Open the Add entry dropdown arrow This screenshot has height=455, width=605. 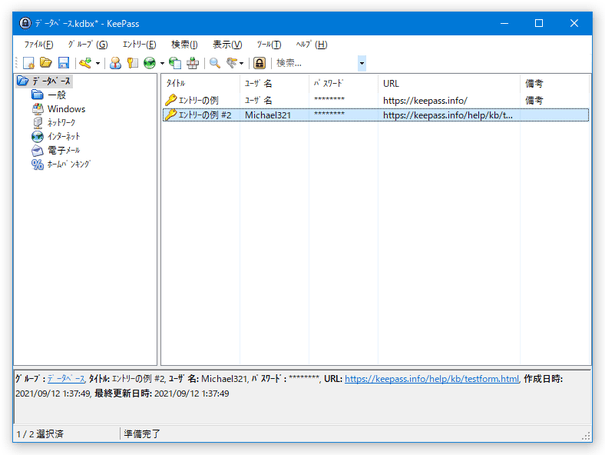(98, 63)
